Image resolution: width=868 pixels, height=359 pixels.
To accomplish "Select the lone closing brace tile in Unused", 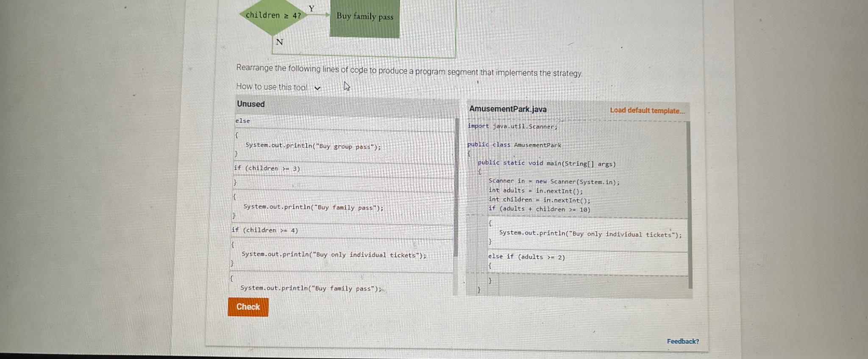I will coord(343,183).
